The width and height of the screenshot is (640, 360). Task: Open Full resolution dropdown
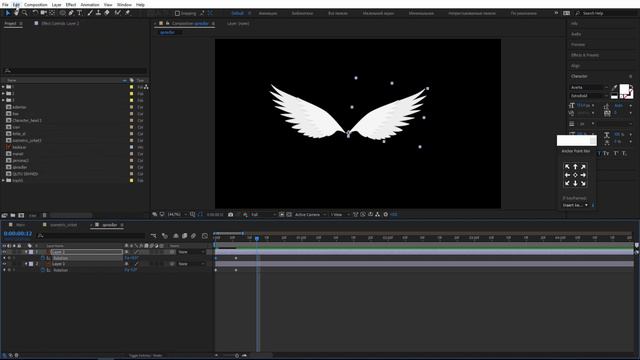263,215
